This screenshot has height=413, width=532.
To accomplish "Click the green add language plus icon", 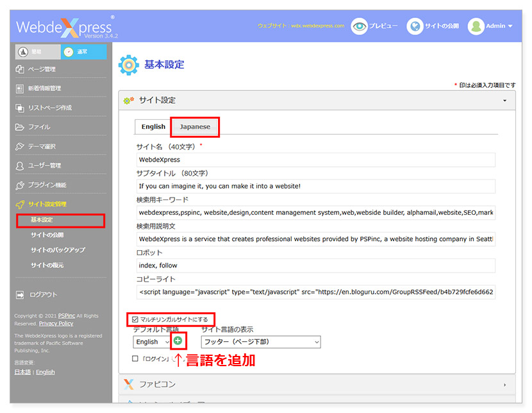I will pos(178,341).
